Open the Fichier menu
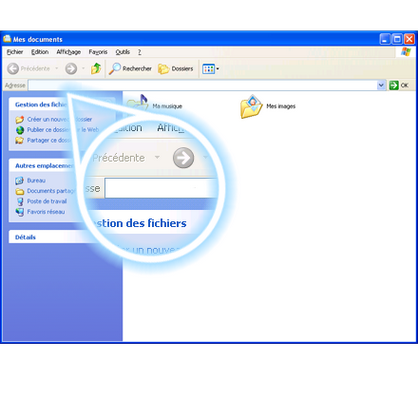 [15, 52]
